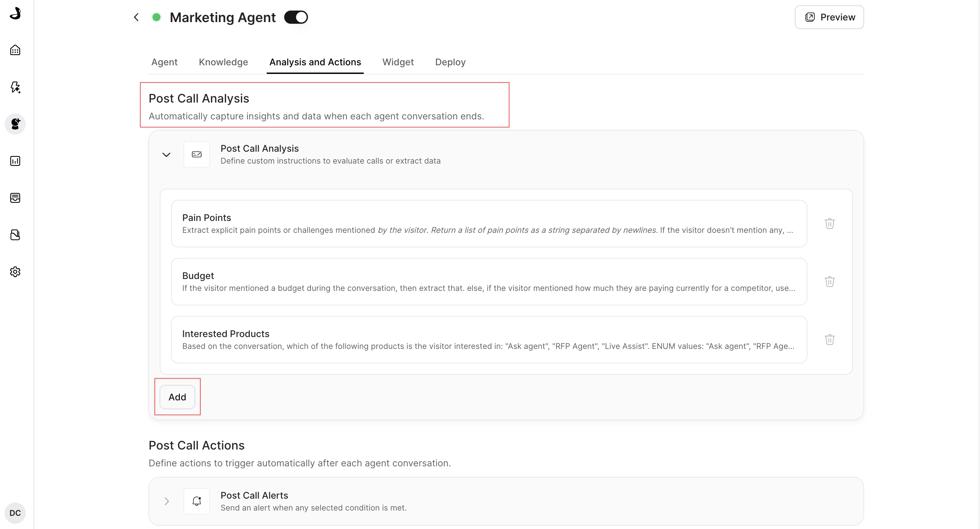Click the Preview button
980x529 pixels.
829,17
